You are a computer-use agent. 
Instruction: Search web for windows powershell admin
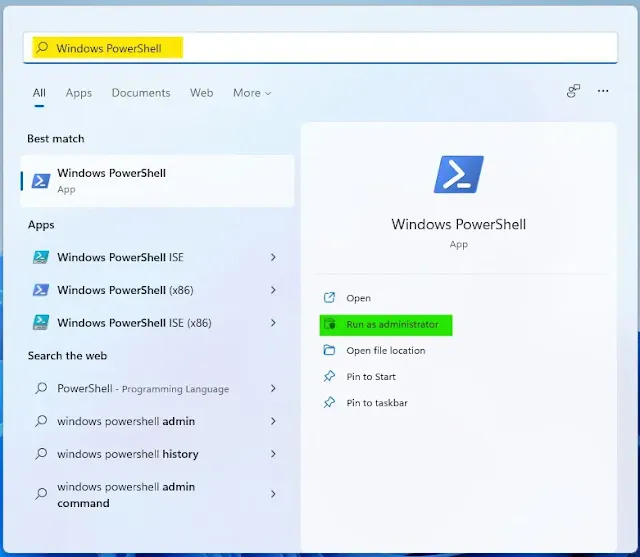[157, 421]
